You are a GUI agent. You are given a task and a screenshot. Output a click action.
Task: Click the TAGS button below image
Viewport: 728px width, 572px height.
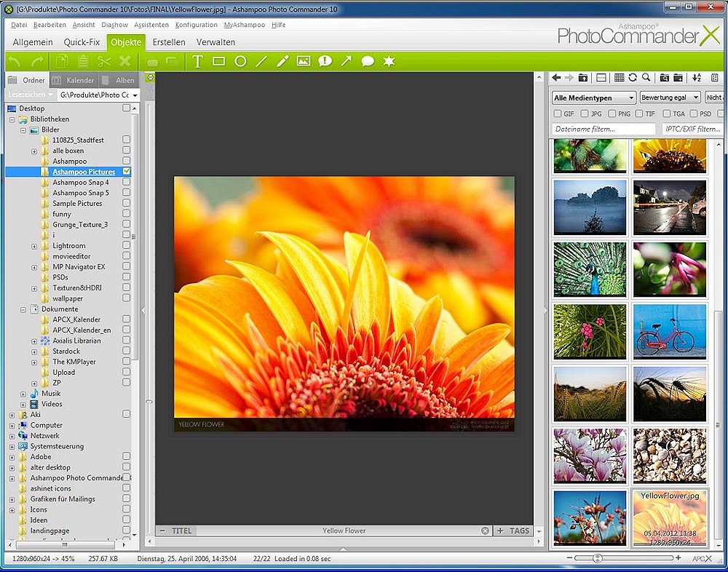click(x=519, y=531)
